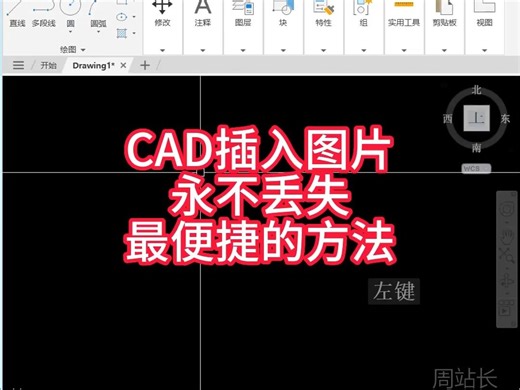Open the 块 (Block) panel
Screen dimensions: 520x390
[x=283, y=13]
